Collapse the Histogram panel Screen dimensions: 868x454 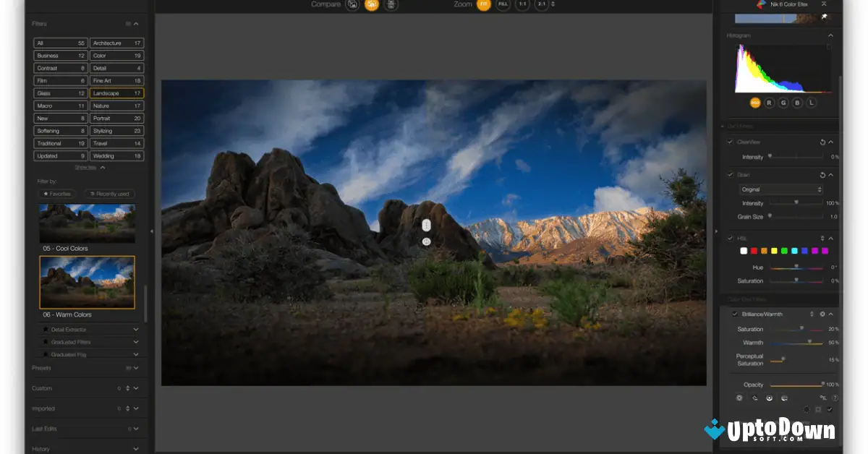pos(830,35)
